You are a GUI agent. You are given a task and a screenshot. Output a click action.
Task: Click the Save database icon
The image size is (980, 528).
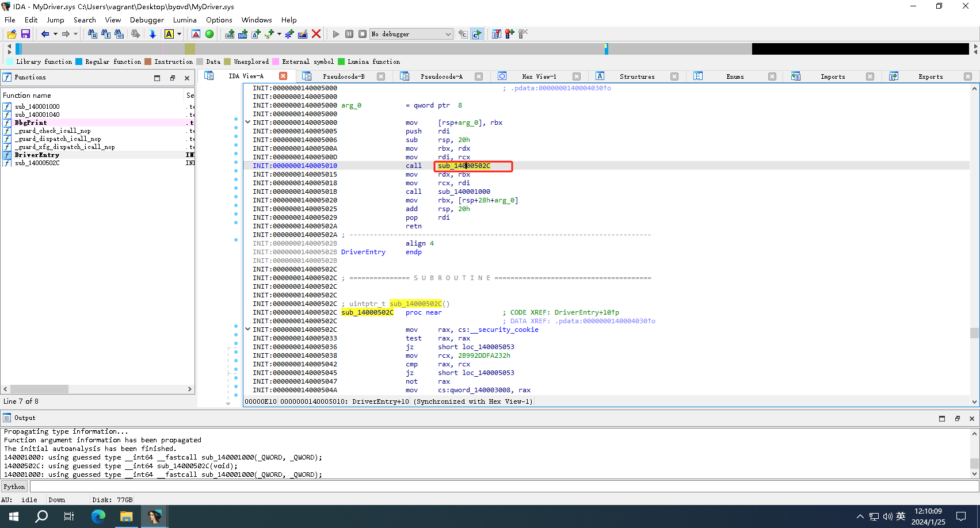coord(25,34)
